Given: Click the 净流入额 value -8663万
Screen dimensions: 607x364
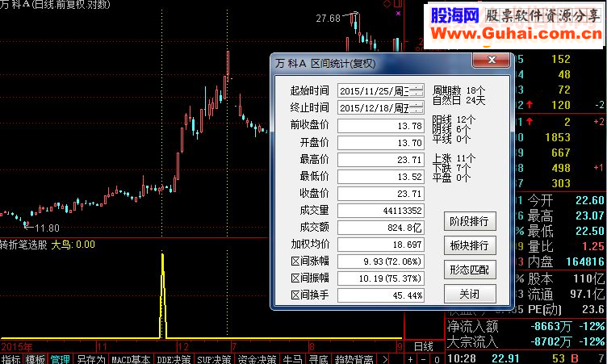Looking at the screenshot, I should (550, 326).
